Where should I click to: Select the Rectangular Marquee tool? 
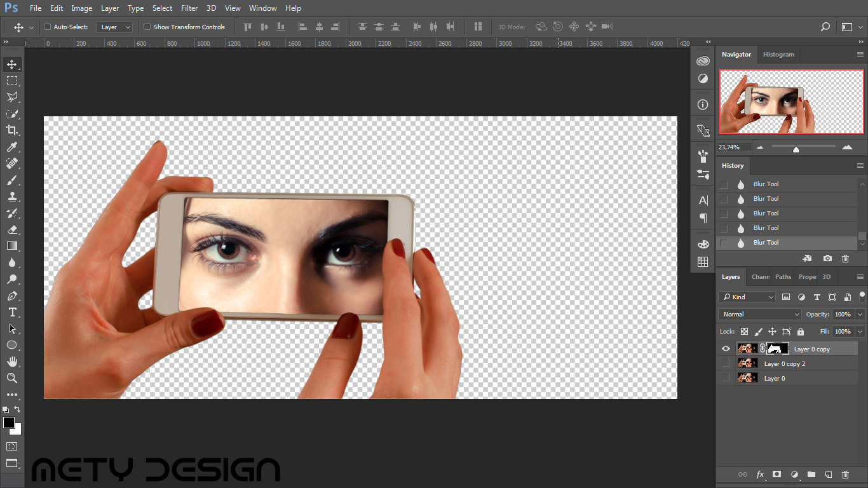(x=11, y=81)
